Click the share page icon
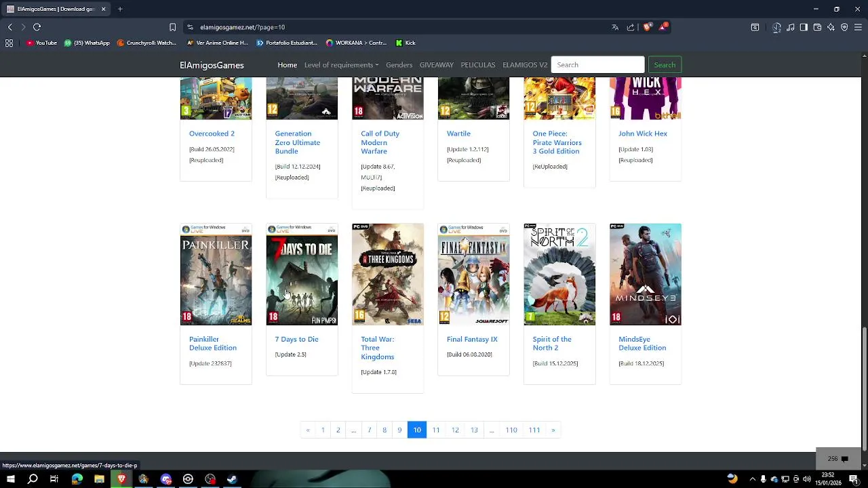Viewport: 868px width, 488px height. 631,27
